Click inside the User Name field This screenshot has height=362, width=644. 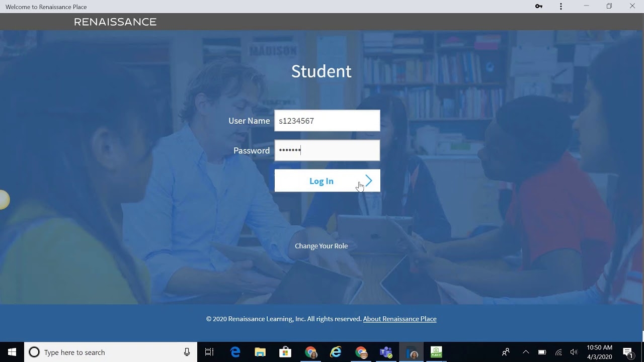[327, 120]
